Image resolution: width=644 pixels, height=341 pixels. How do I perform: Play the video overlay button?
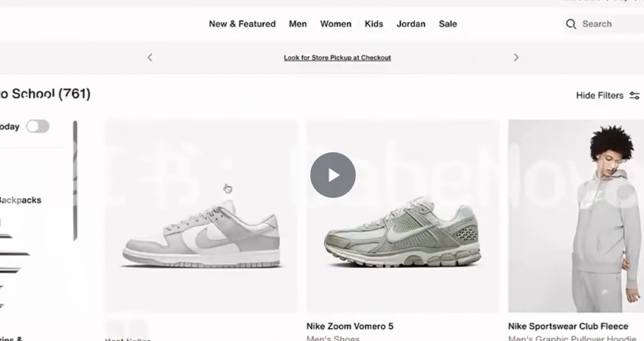pyautogui.click(x=333, y=175)
